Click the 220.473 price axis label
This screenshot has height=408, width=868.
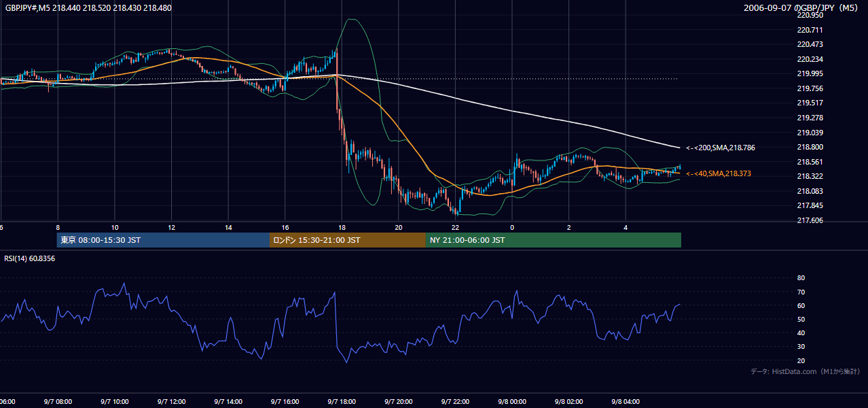coord(810,44)
